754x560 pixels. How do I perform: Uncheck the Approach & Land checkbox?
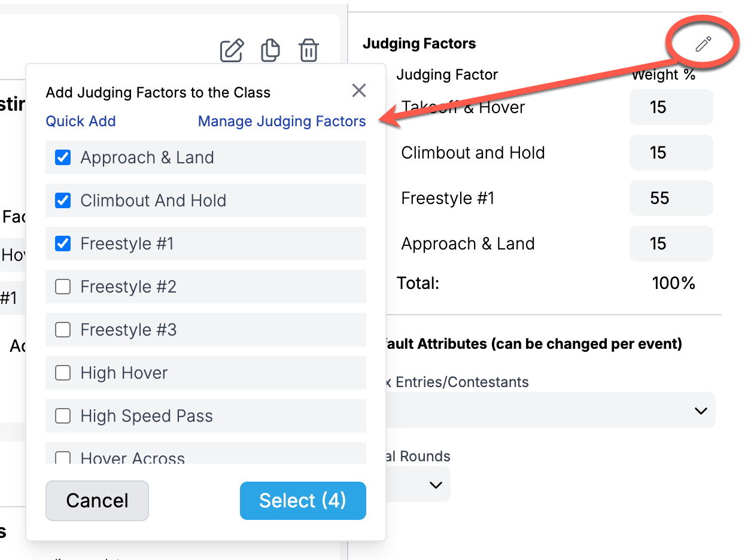tap(63, 157)
